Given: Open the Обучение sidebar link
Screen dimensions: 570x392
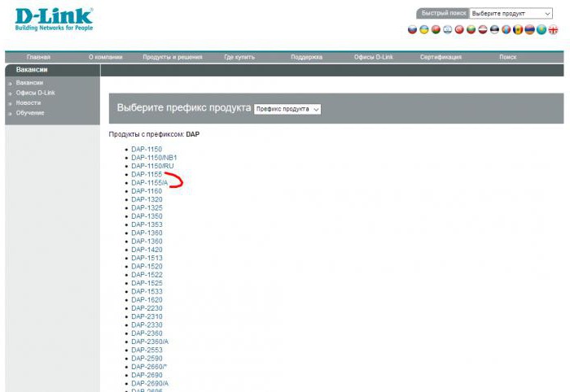Looking at the screenshot, I should (x=30, y=113).
